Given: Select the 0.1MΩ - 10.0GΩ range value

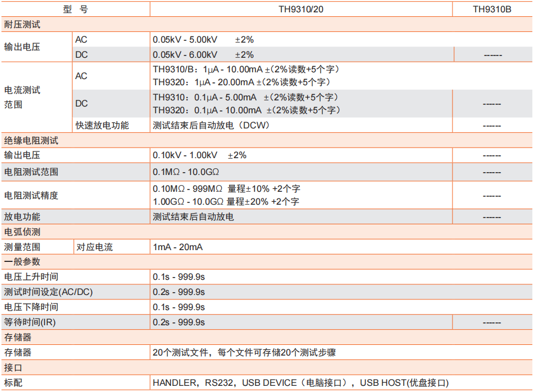Looking at the screenshot, I should 186,172.
